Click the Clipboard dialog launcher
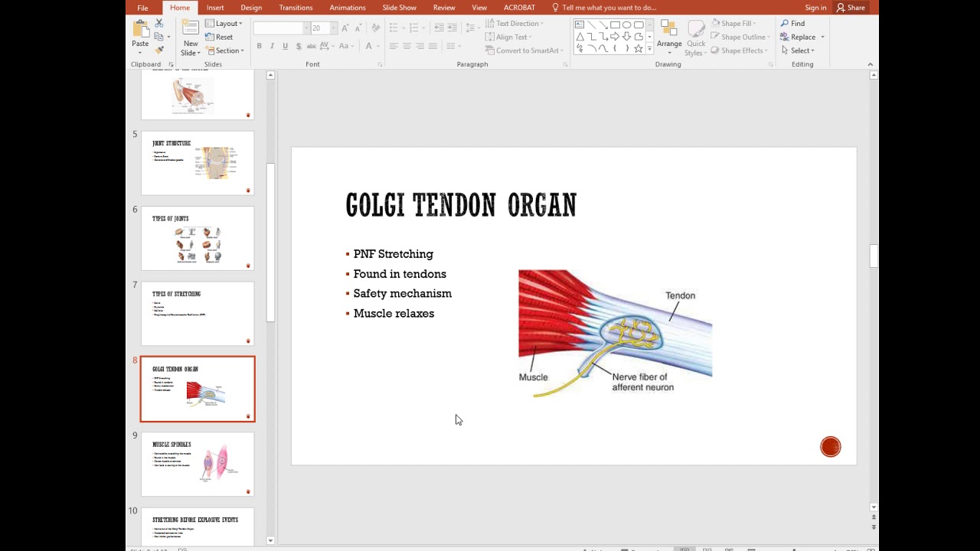 [171, 64]
